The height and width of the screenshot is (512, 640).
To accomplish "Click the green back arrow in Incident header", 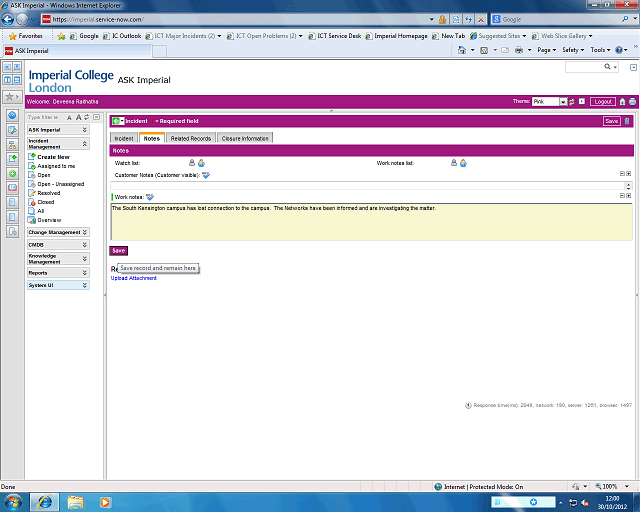I will [117, 121].
